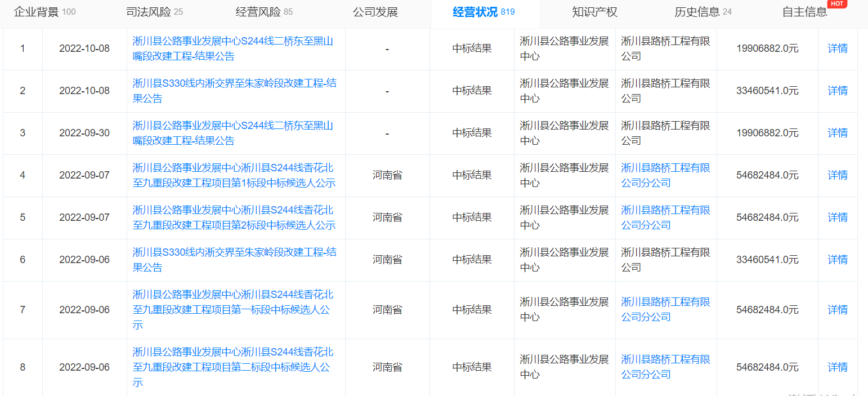The height and width of the screenshot is (396, 868).
Task: Click 河南省 cell in row 4
Action: coord(387,175)
